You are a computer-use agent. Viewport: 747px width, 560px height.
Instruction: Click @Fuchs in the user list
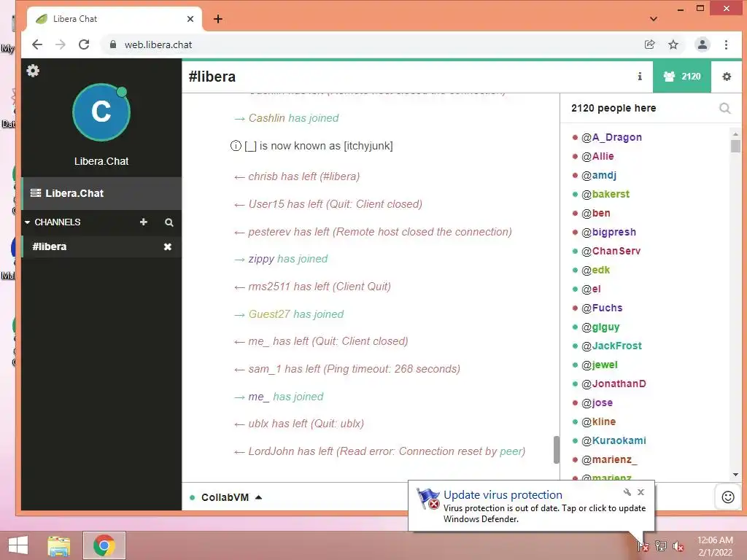click(x=602, y=308)
